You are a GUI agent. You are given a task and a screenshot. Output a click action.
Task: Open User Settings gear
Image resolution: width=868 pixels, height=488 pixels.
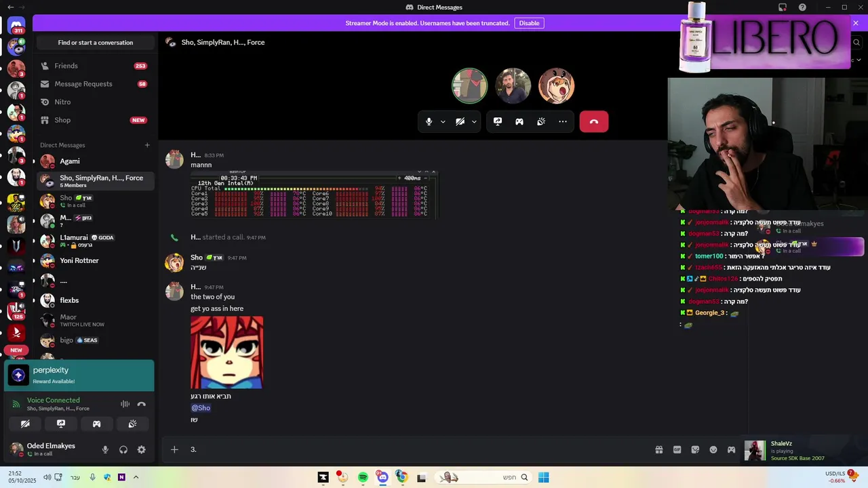(x=141, y=449)
